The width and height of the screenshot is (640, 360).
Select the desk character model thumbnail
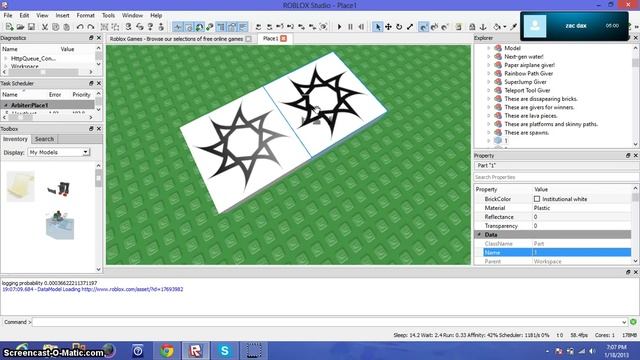tap(60, 225)
